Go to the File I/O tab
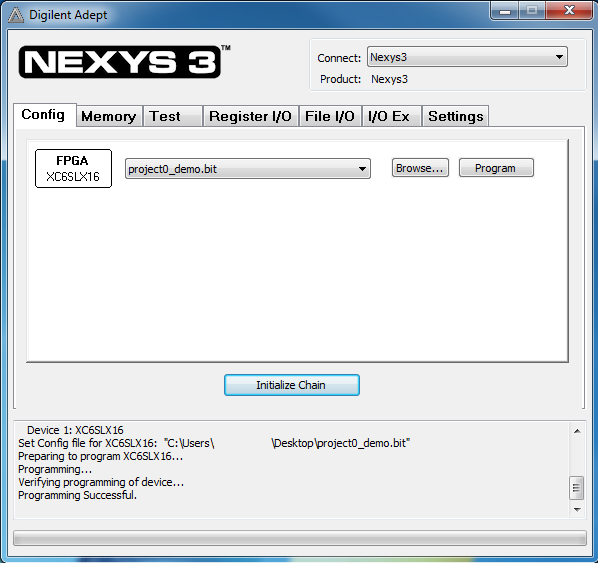This screenshot has width=598, height=563. [330, 116]
